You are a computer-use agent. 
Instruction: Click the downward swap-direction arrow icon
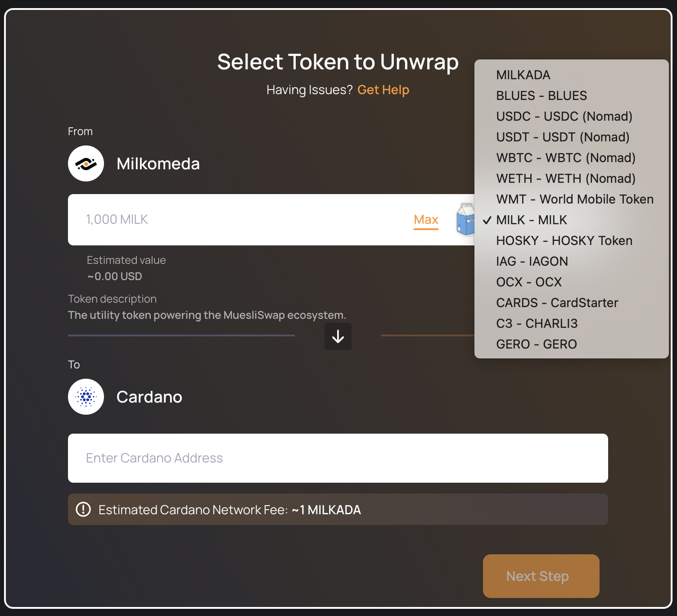pyautogui.click(x=338, y=336)
